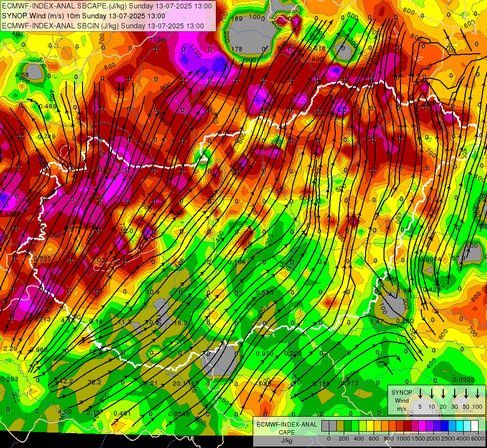The width and height of the screenshot is (487, 448).
Task: Click the '189' value near the top gray area
Action: tap(237, 18)
